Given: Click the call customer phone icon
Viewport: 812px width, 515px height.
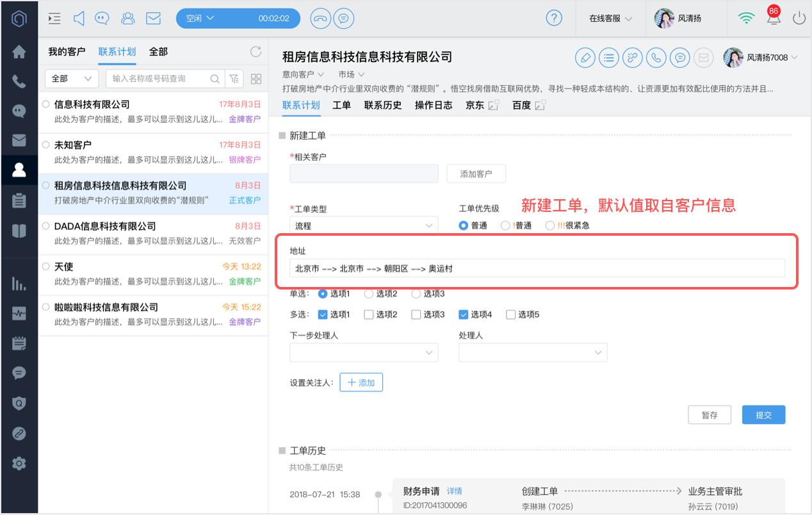Looking at the screenshot, I should click(x=656, y=58).
